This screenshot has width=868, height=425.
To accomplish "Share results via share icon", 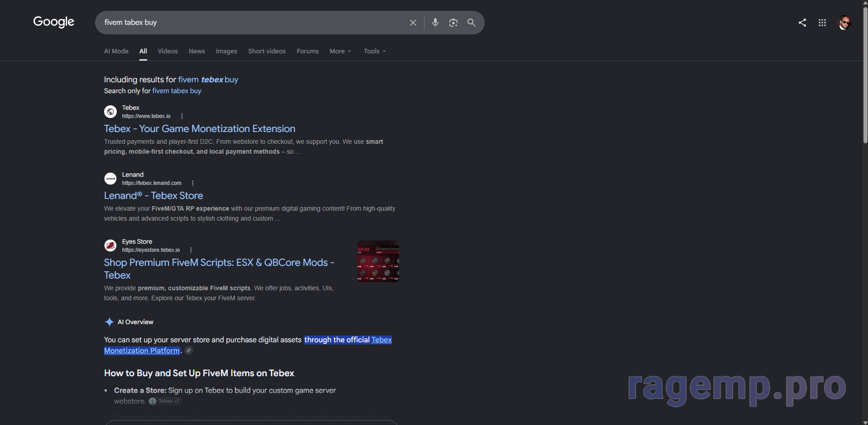I will 802,23.
